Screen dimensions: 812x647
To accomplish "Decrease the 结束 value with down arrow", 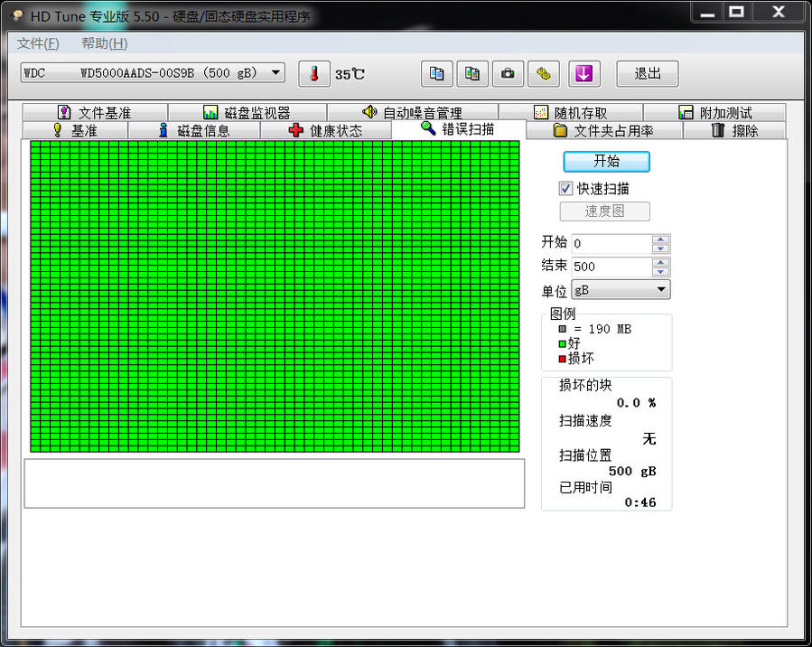I will point(660,271).
